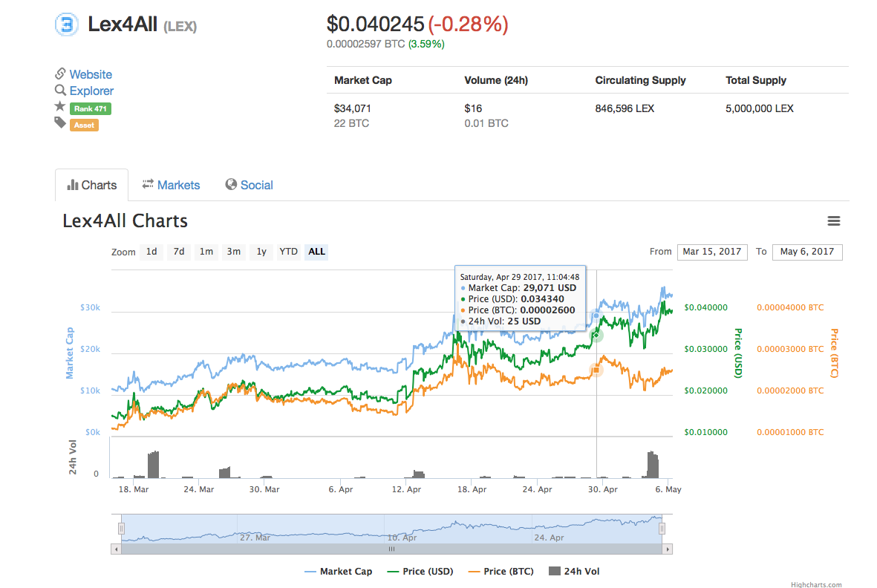Select the Charts tab
The image size is (877, 588).
pyautogui.click(x=92, y=185)
